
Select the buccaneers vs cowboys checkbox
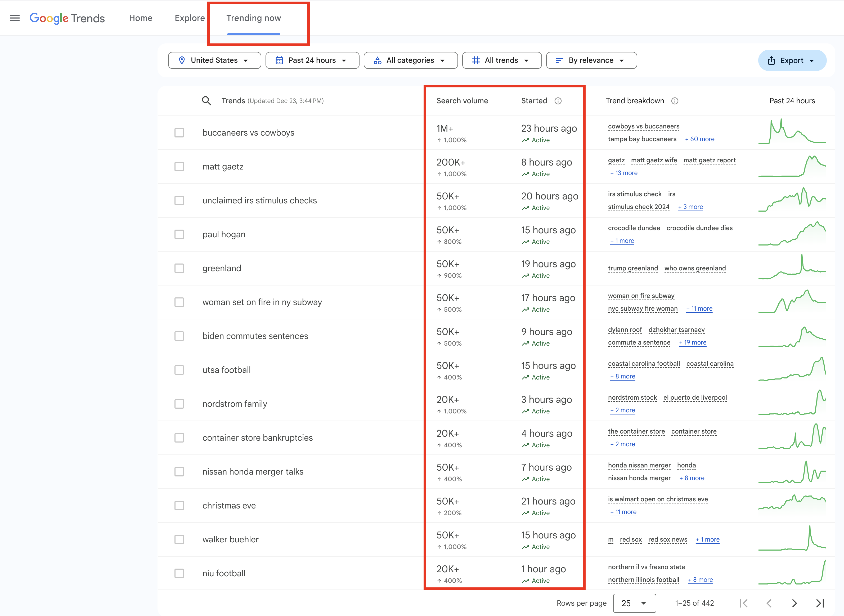point(179,133)
